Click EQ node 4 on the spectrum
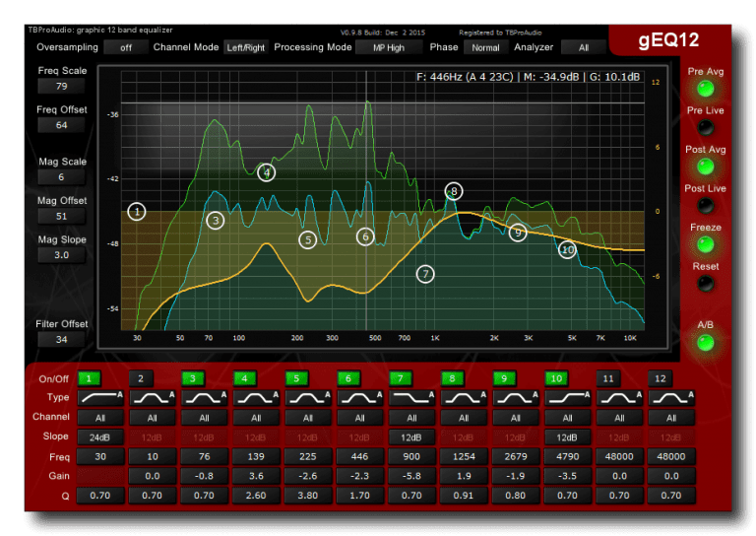This screenshot has width=756, height=536. coord(266,172)
